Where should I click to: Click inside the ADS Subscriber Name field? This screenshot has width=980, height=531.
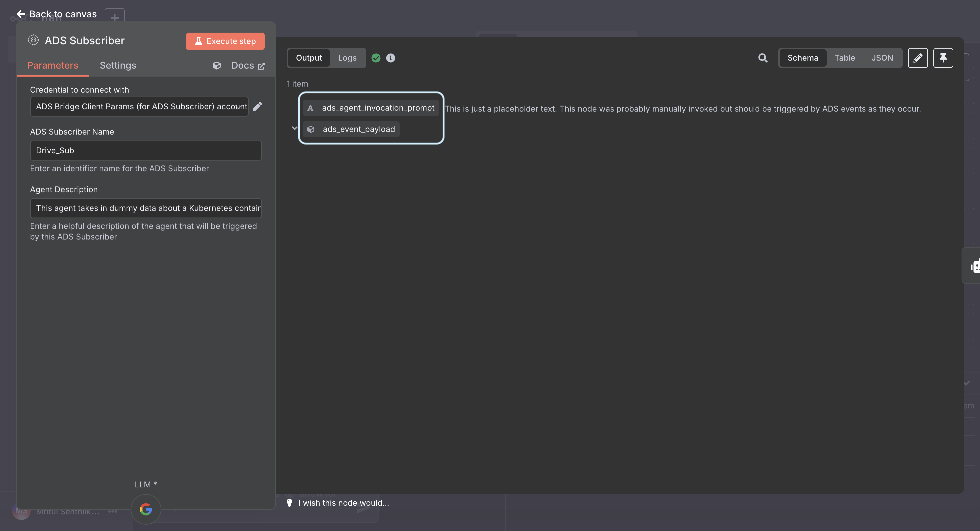146,150
